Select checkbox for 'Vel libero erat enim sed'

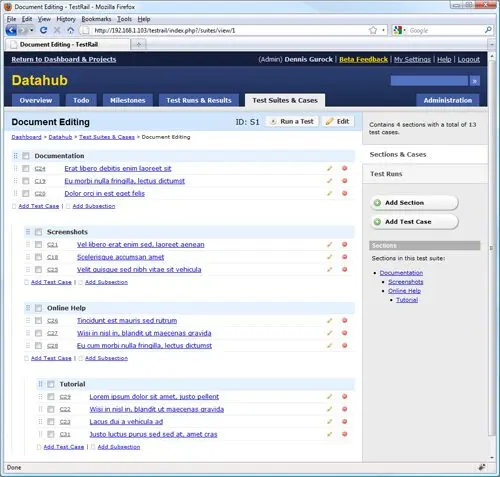coord(38,244)
